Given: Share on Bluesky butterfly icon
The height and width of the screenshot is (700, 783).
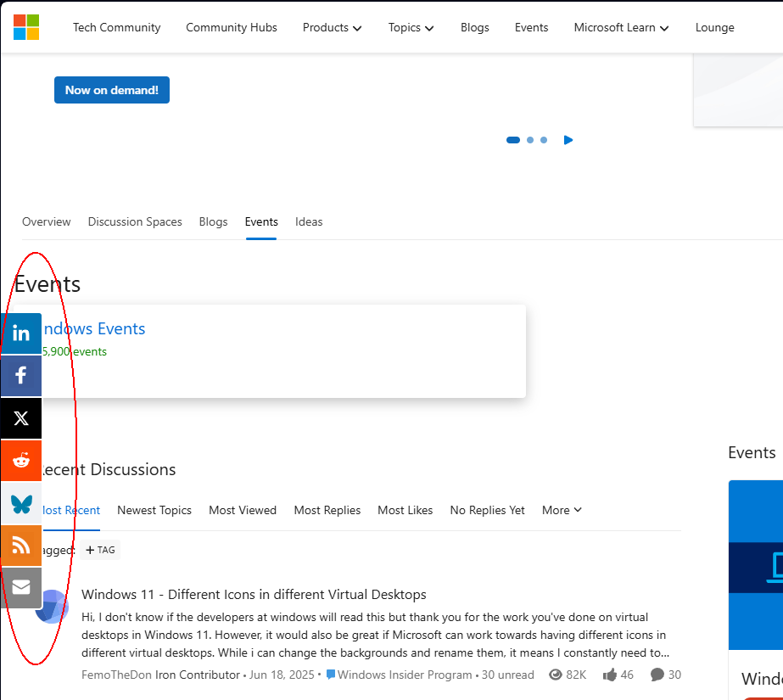Looking at the screenshot, I should click(21, 503).
